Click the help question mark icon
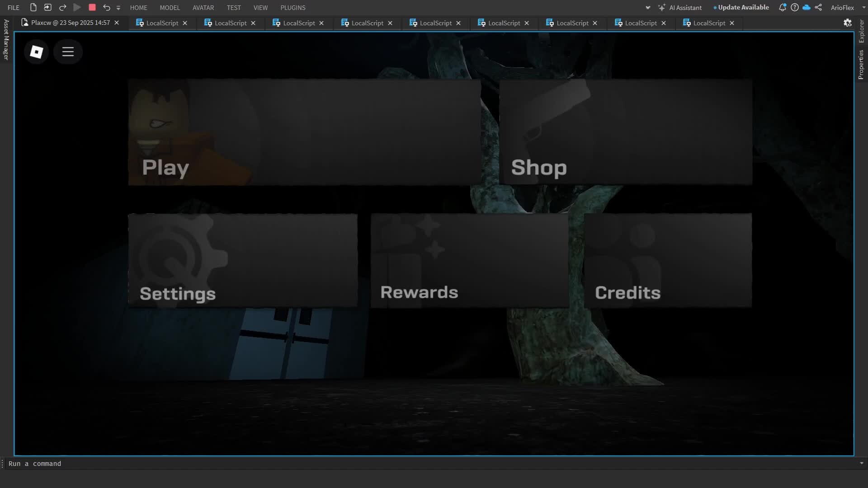This screenshot has width=868, height=488. pos(795,7)
